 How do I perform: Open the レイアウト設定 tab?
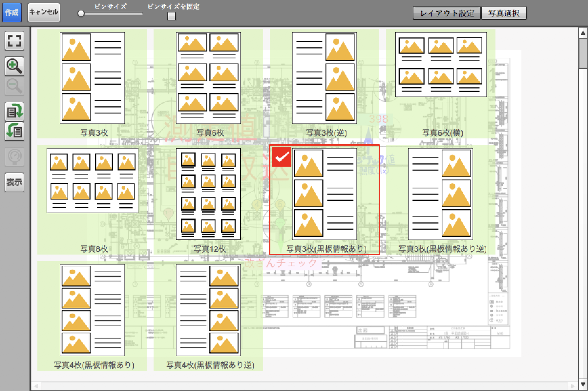coord(447,13)
